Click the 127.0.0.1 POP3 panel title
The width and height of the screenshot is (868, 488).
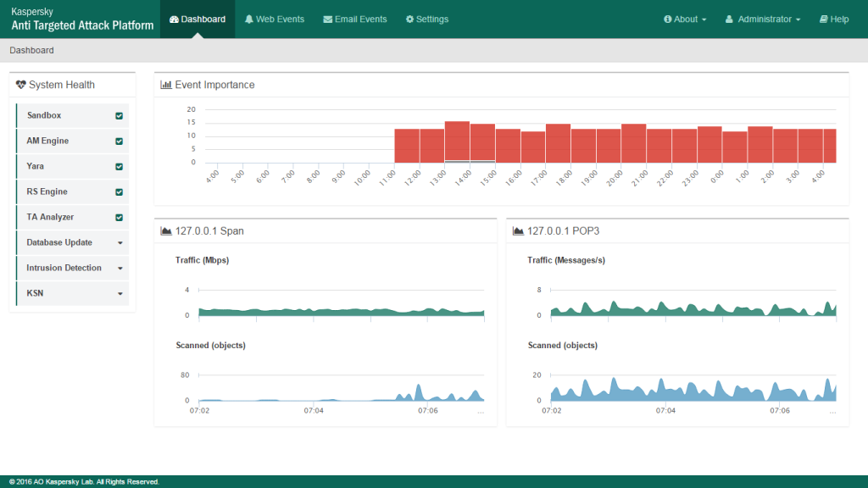pyautogui.click(x=563, y=230)
